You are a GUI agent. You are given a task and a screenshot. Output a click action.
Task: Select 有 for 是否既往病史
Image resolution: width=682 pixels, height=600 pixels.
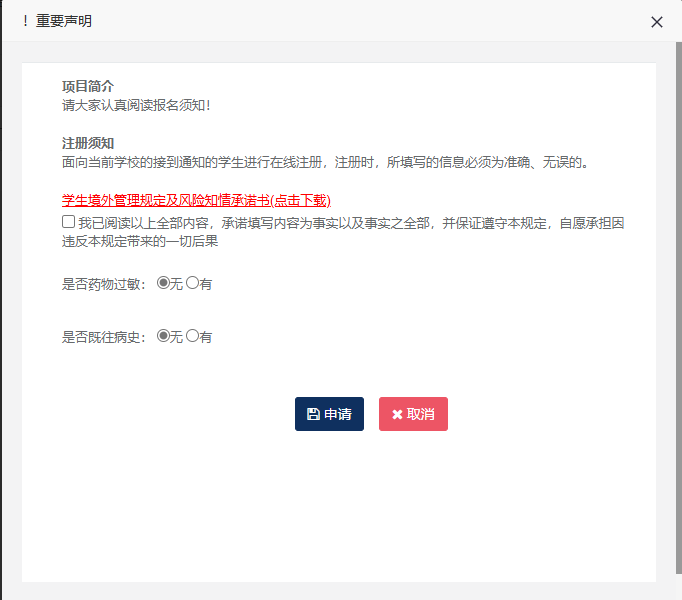pyautogui.click(x=192, y=335)
